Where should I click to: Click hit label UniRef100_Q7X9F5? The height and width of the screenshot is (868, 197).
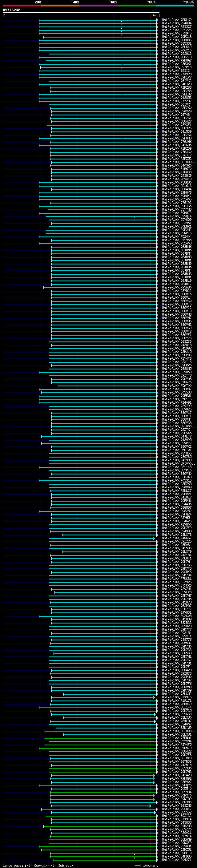(176, 33)
